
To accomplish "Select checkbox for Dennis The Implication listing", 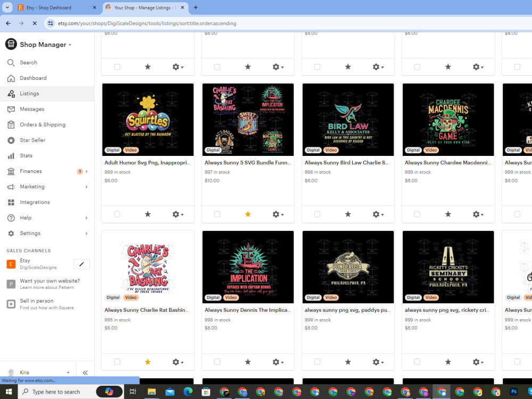I will (x=217, y=362).
